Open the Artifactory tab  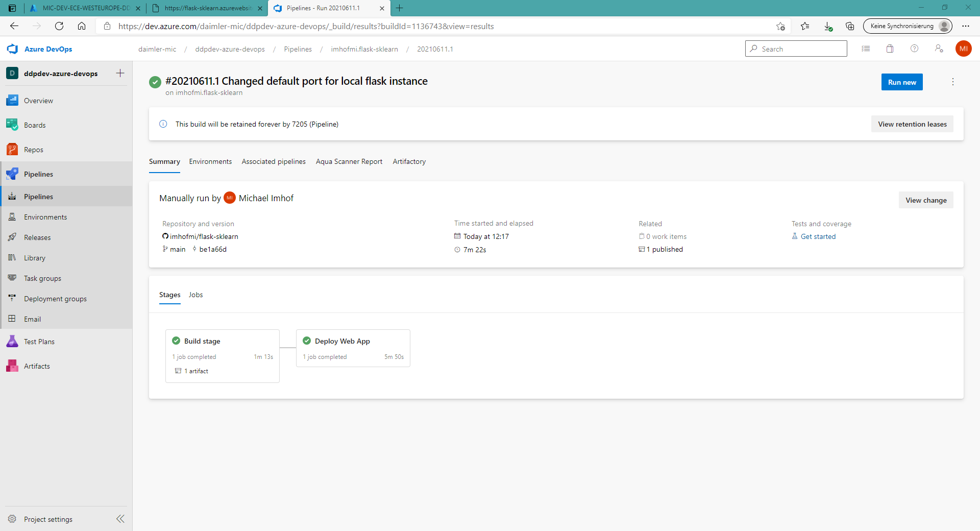pos(409,161)
